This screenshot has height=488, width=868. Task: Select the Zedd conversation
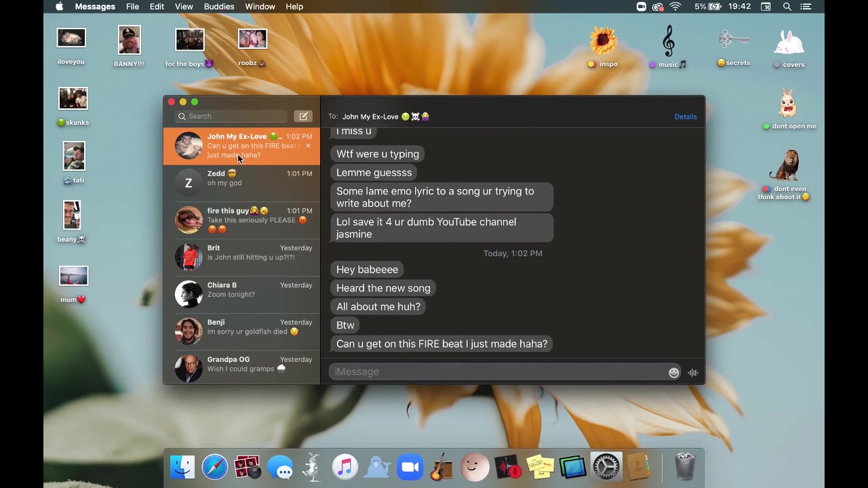click(x=241, y=183)
